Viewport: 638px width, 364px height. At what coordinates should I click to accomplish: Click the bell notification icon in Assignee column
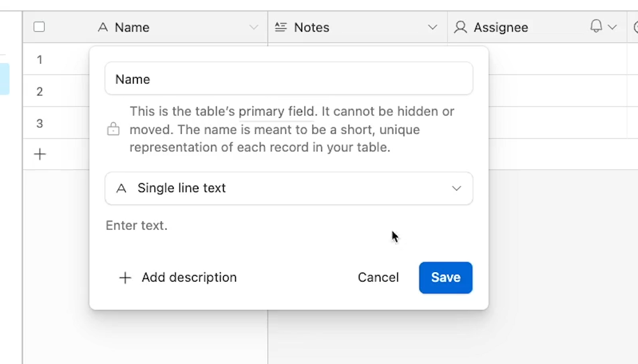(x=596, y=26)
